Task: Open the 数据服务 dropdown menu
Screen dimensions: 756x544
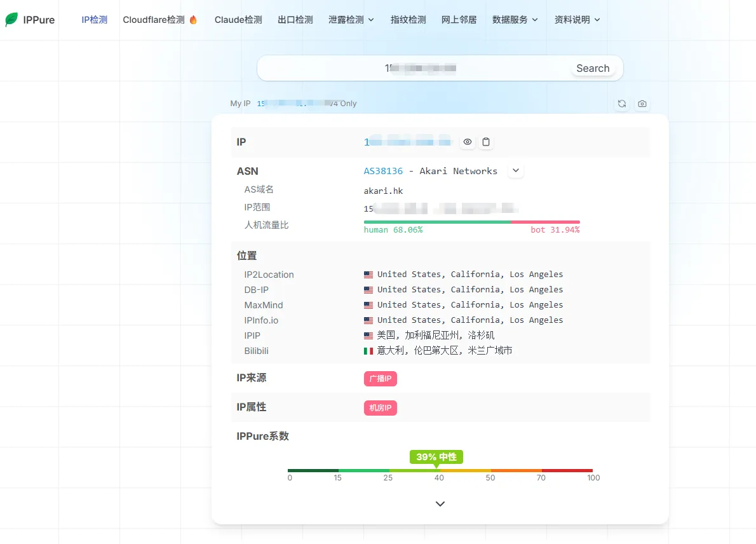Action: click(515, 20)
